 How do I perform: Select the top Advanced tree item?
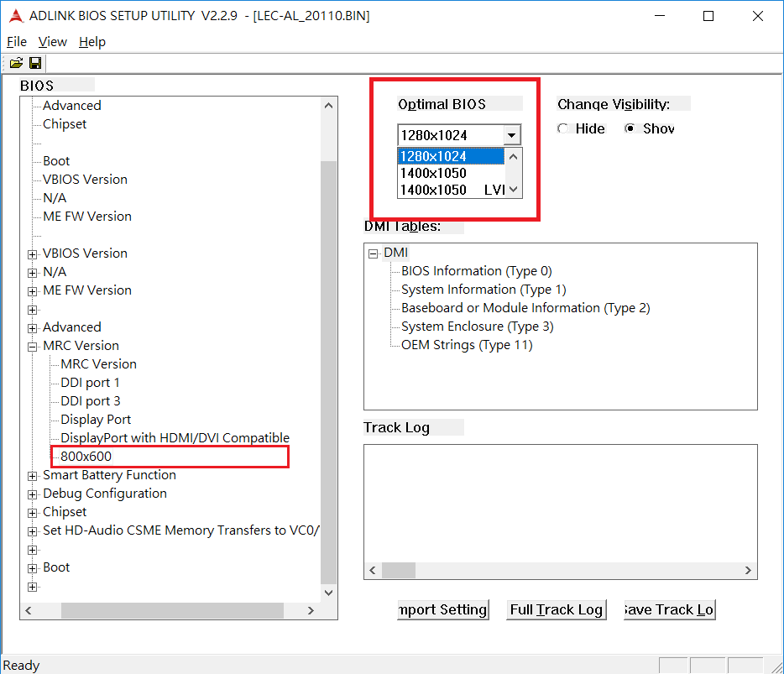[72, 106]
